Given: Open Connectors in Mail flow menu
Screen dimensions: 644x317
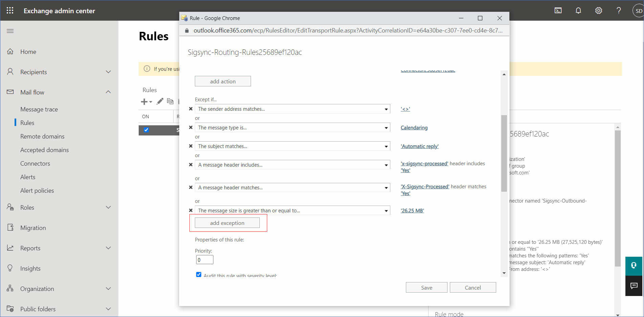Looking at the screenshot, I should click(x=35, y=164).
